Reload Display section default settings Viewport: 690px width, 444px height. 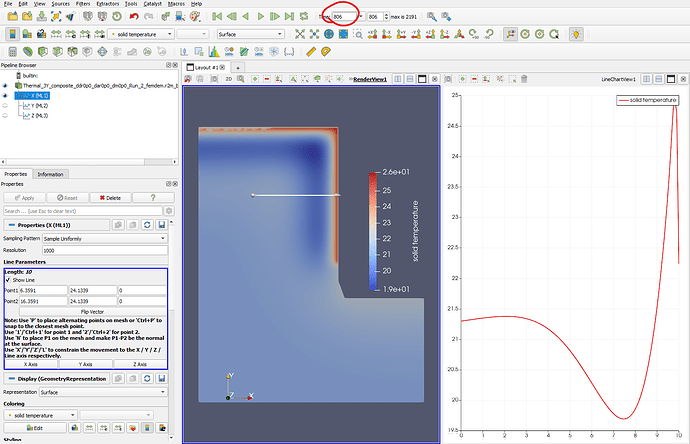[x=147, y=379]
